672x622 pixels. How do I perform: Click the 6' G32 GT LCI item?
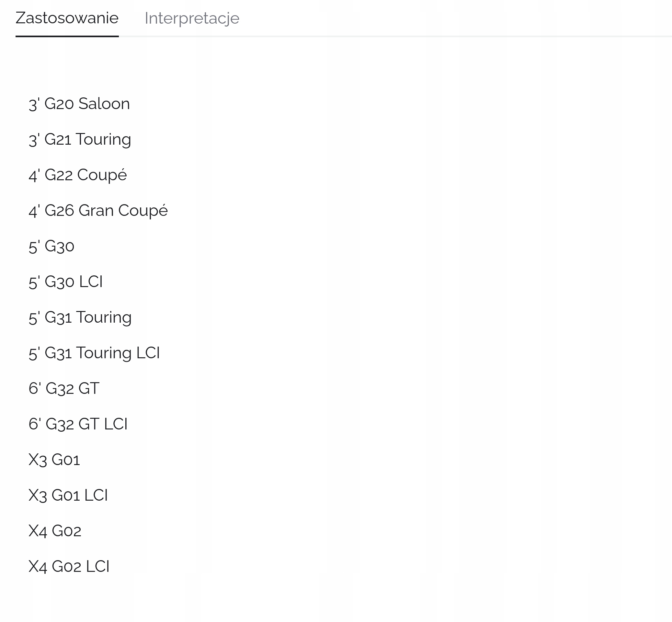pos(78,424)
